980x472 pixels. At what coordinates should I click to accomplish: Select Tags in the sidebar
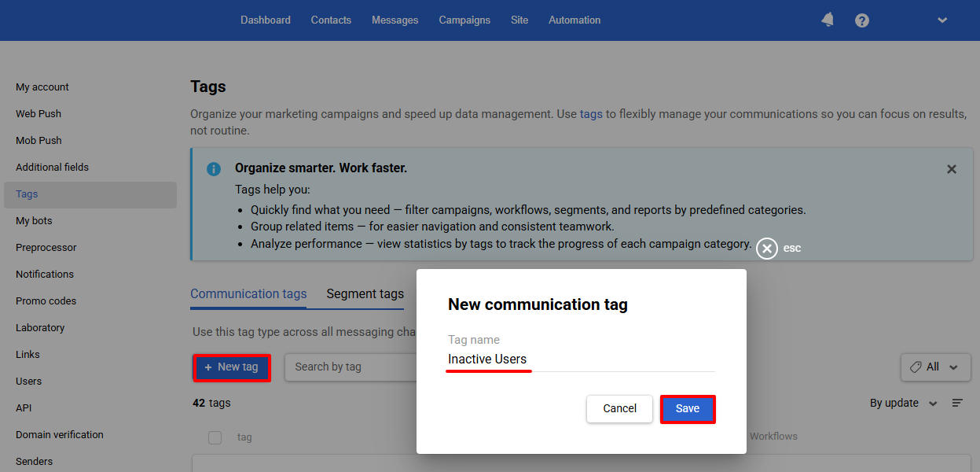point(90,194)
